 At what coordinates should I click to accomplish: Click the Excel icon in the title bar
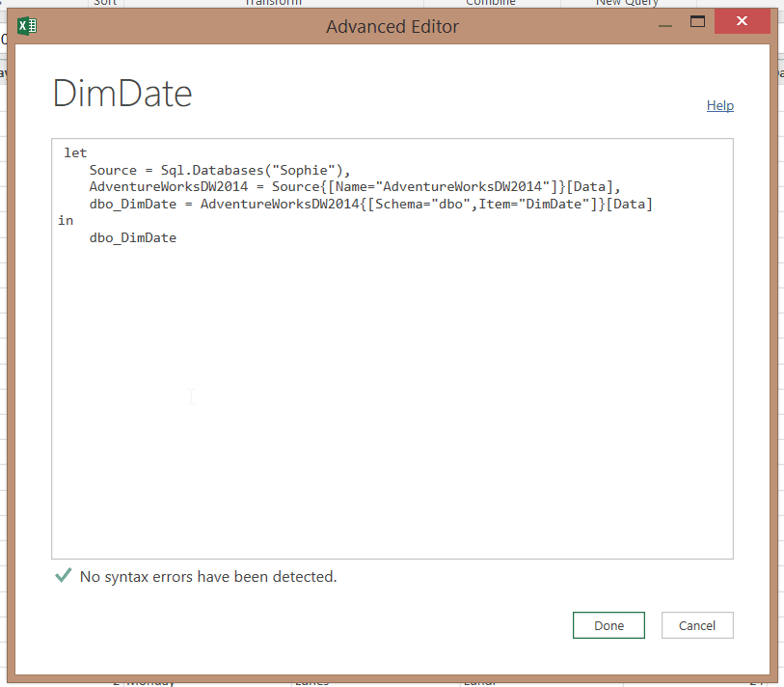point(27,25)
